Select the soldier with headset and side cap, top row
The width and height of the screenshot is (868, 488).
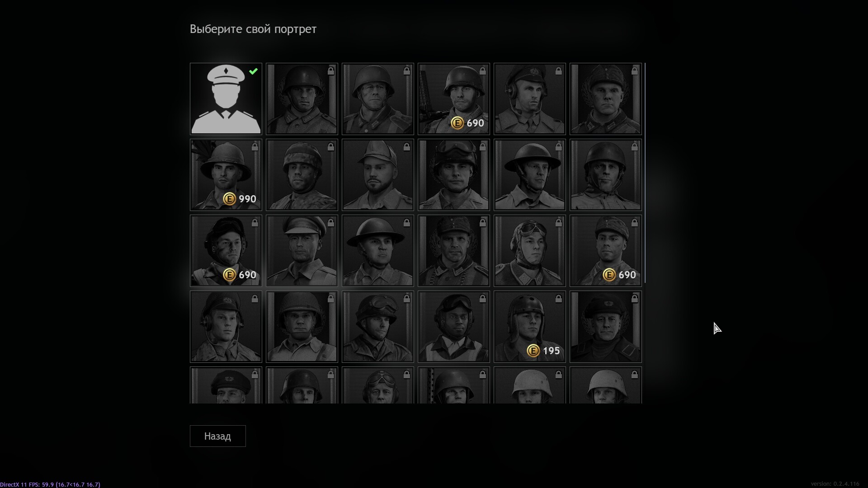pos(530,99)
